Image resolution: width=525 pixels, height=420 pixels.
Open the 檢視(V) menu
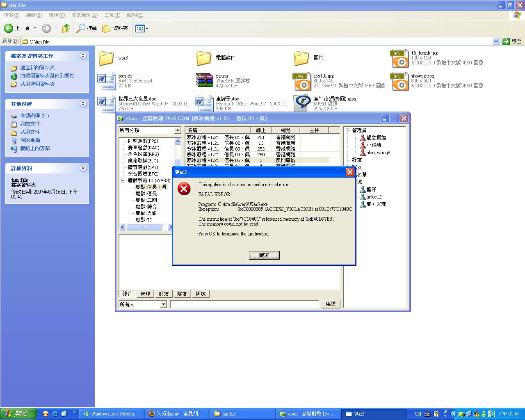pos(56,15)
